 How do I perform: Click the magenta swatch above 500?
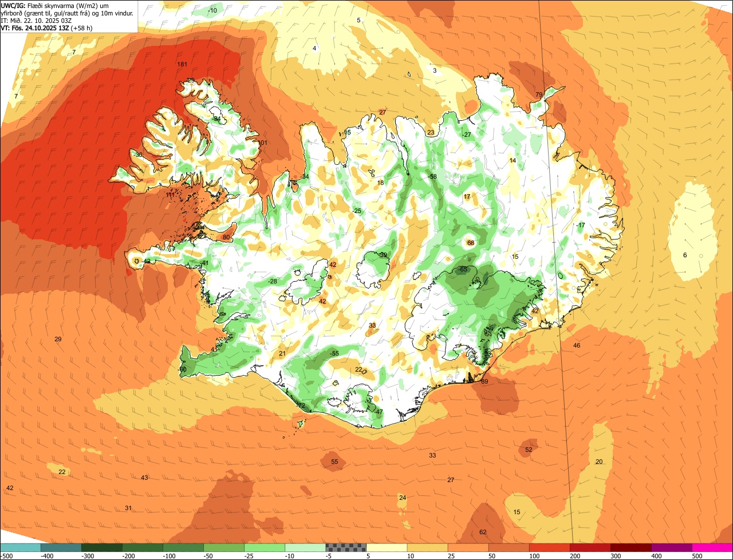point(712,547)
